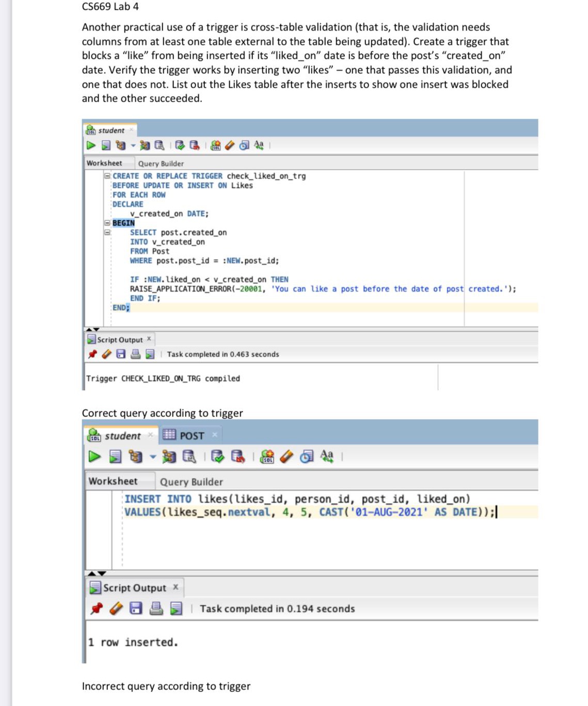Collapse the CREATE OR REPLACE TRIGGER fold
Viewport: 588px width, 706px height.
[x=106, y=176]
